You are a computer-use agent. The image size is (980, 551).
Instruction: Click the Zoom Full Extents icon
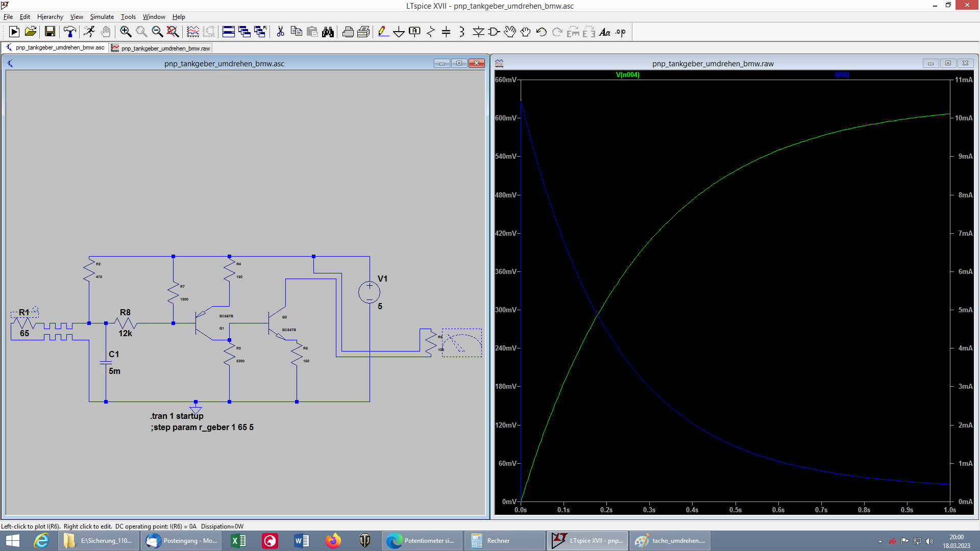click(173, 32)
